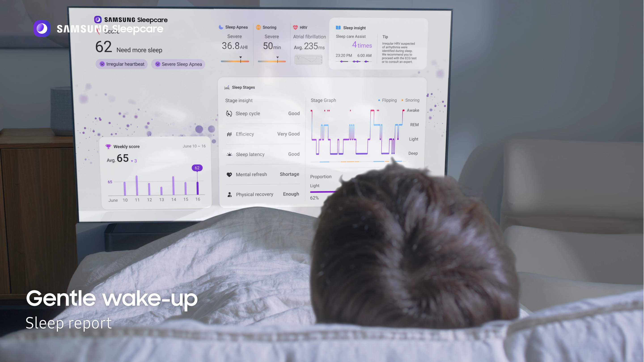644x362 pixels.
Task: Toggle the Severe Sleep Apnea alert tag
Action: coord(178,64)
